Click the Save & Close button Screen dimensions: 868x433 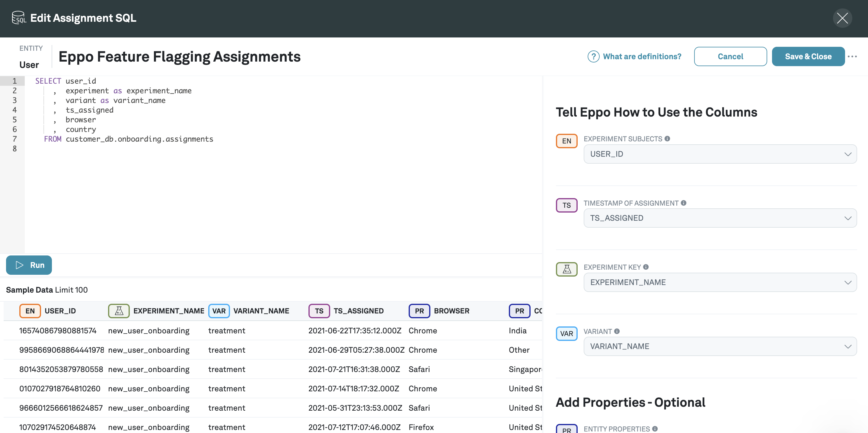pos(808,56)
